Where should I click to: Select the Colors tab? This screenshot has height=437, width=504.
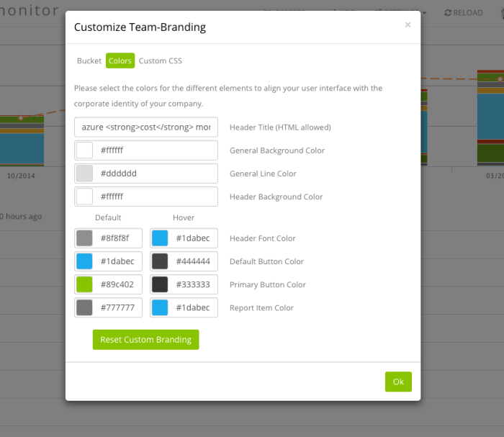click(120, 60)
